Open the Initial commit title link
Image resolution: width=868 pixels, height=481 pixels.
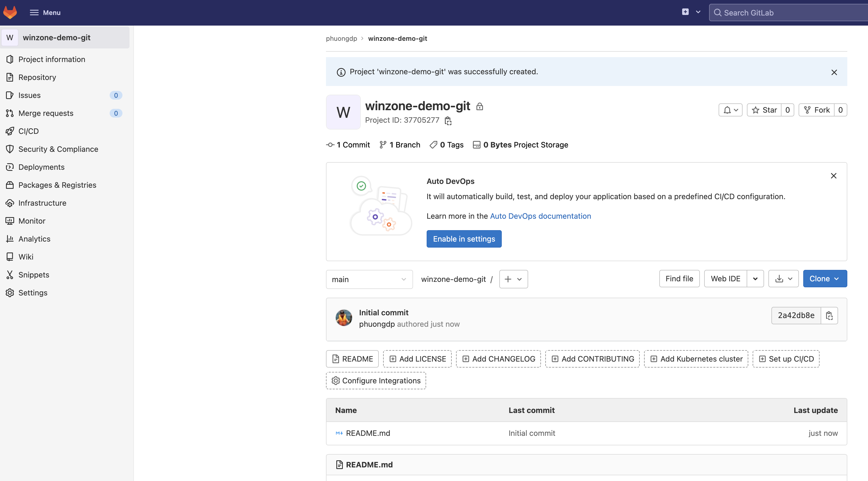point(383,313)
